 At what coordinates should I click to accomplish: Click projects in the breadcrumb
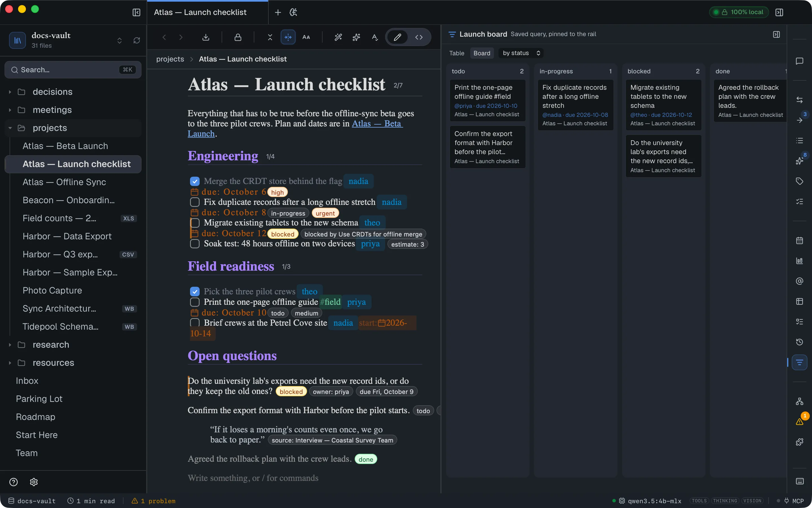170,59
